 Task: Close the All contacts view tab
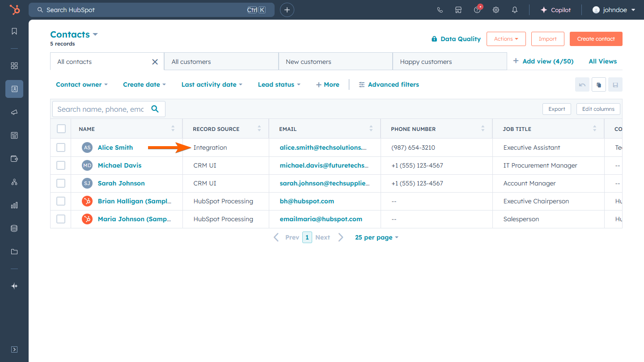pos(155,62)
